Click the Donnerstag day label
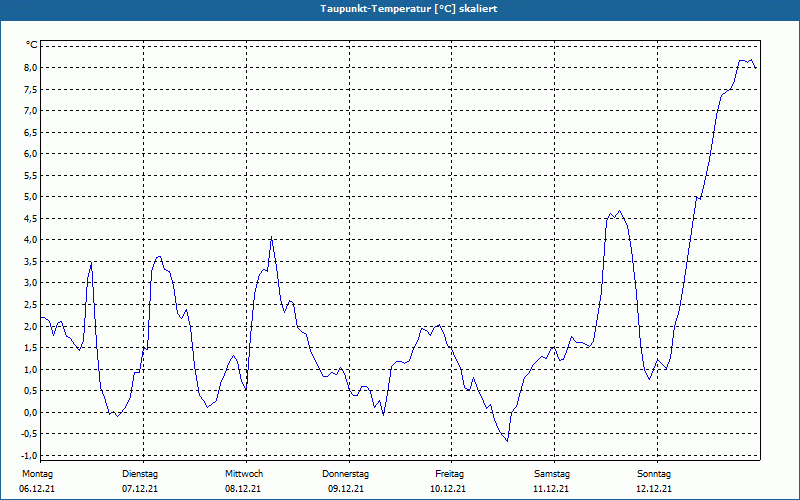 tap(345, 474)
